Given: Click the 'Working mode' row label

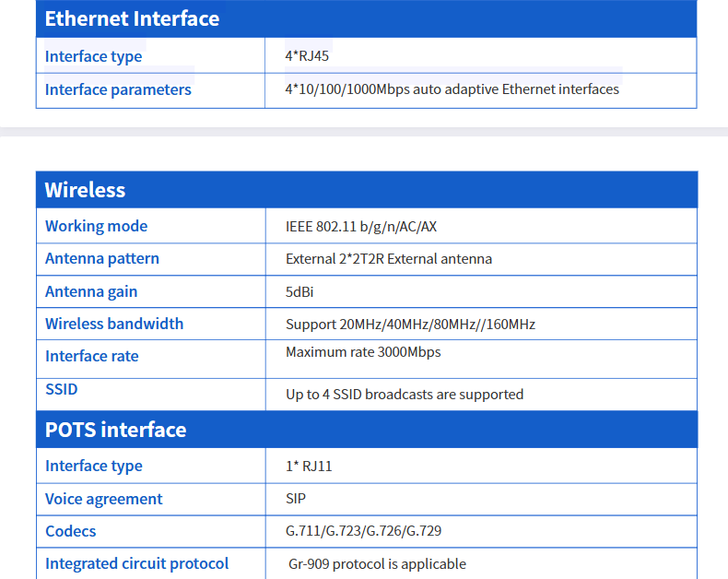Looking at the screenshot, I should tap(96, 226).
